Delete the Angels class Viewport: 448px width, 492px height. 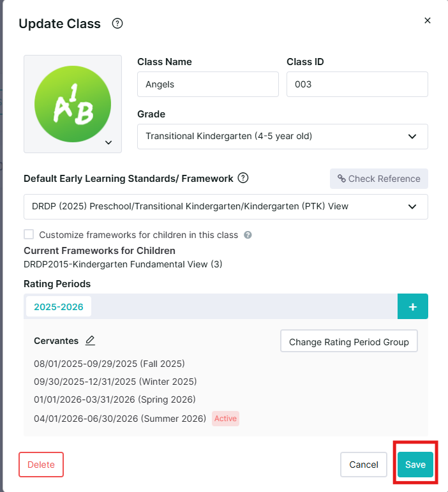[41, 465]
